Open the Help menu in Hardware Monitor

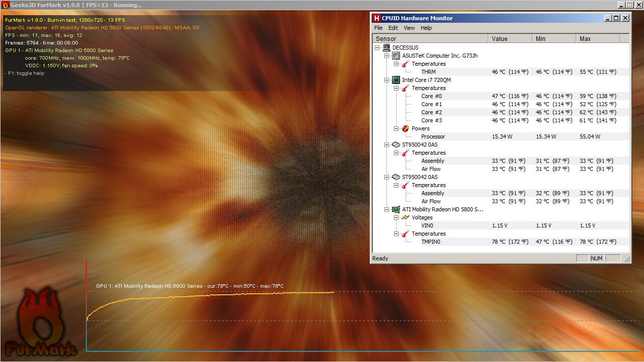426,28
